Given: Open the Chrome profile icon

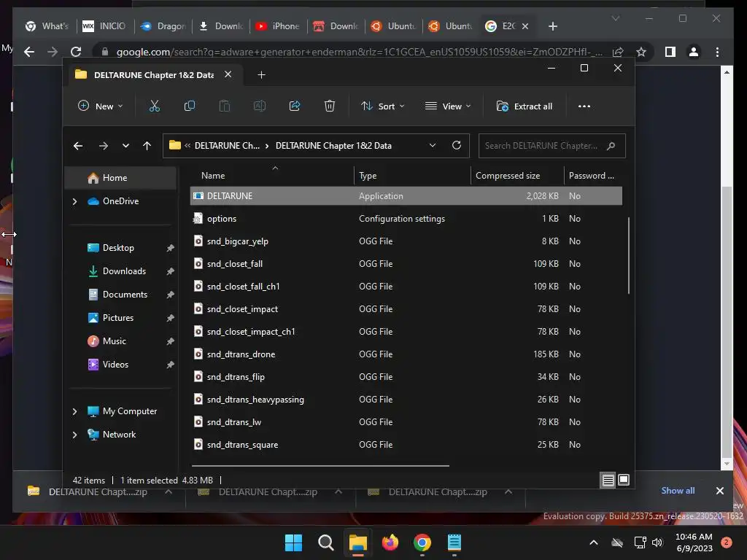Looking at the screenshot, I should [x=694, y=52].
